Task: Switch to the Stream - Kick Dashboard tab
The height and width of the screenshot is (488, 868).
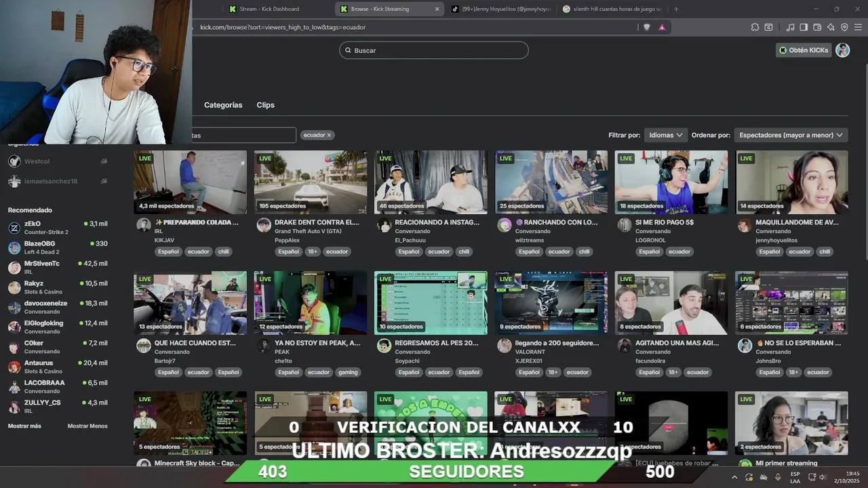Action: click(269, 9)
